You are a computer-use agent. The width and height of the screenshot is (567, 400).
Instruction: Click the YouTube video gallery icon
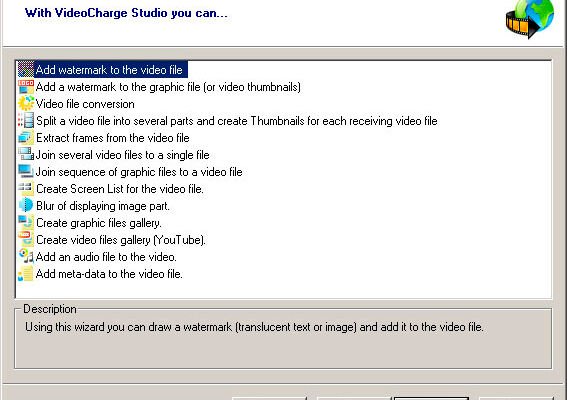pyautogui.click(x=26, y=240)
